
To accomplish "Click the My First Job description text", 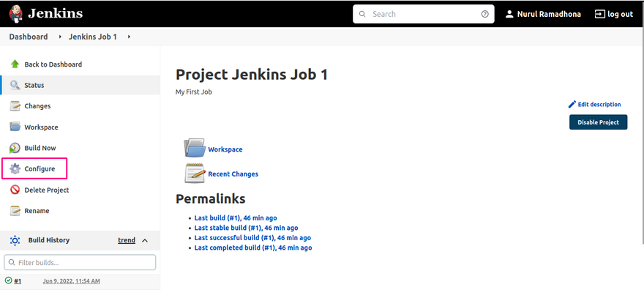I will 194,92.
